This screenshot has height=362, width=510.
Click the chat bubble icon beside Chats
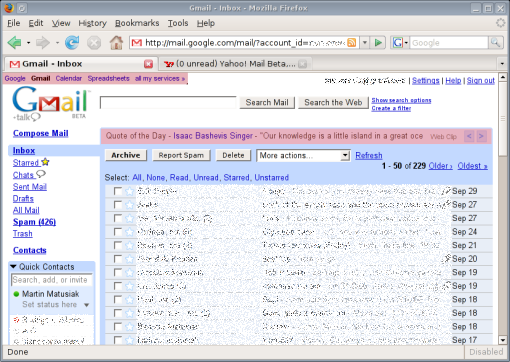click(x=41, y=174)
